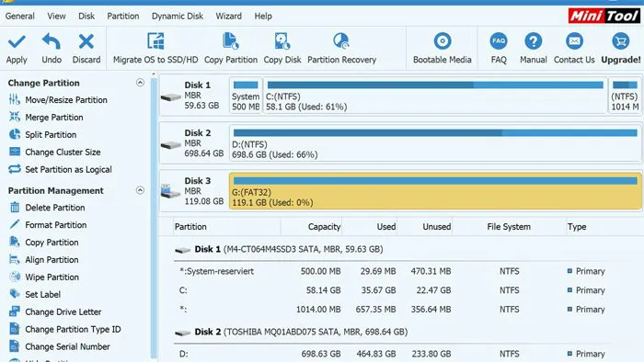Collapse the Partition Management section
Image resolution: width=644 pixels, height=362 pixels.
pos(140,190)
